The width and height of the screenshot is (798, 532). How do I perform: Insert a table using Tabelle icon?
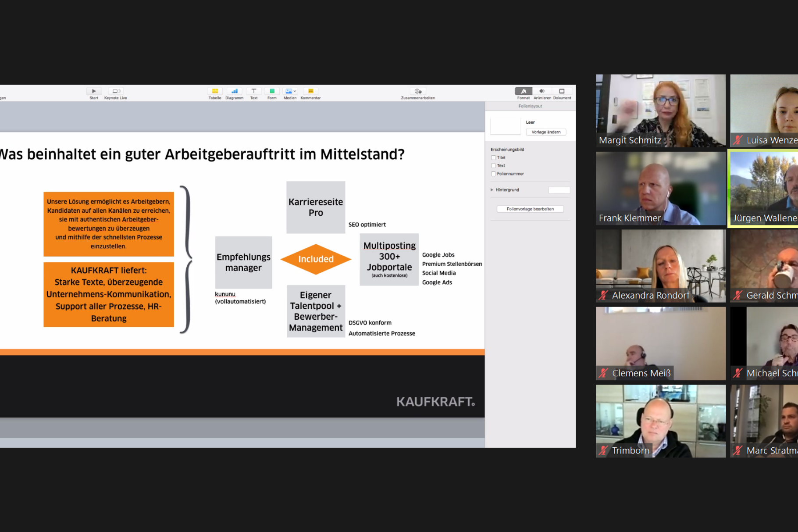coord(215,91)
